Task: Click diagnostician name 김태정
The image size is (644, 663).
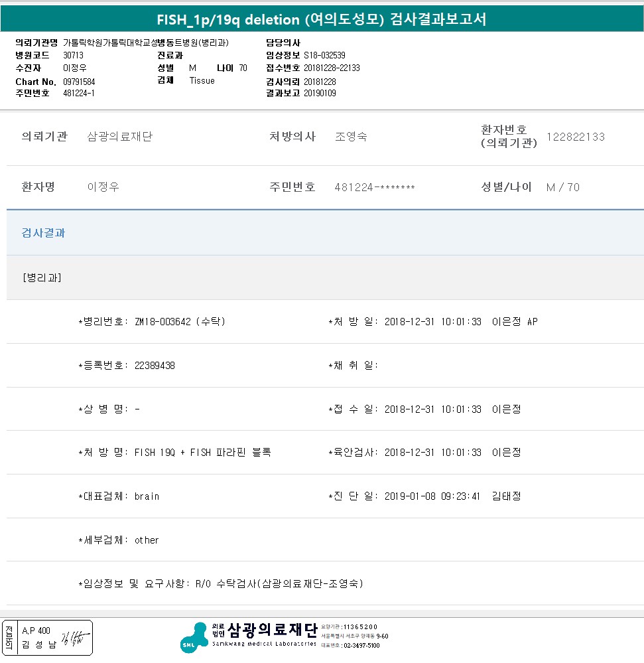Action: 506,496
